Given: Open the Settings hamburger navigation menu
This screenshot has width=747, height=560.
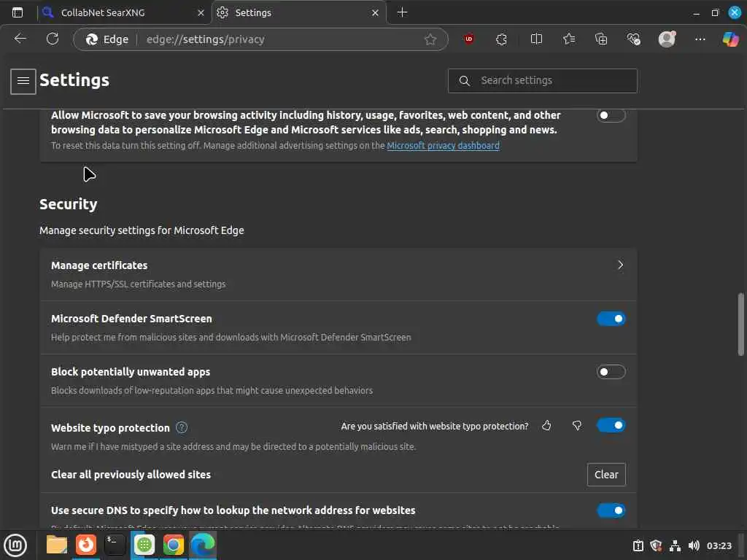Looking at the screenshot, I should point(23,82).
